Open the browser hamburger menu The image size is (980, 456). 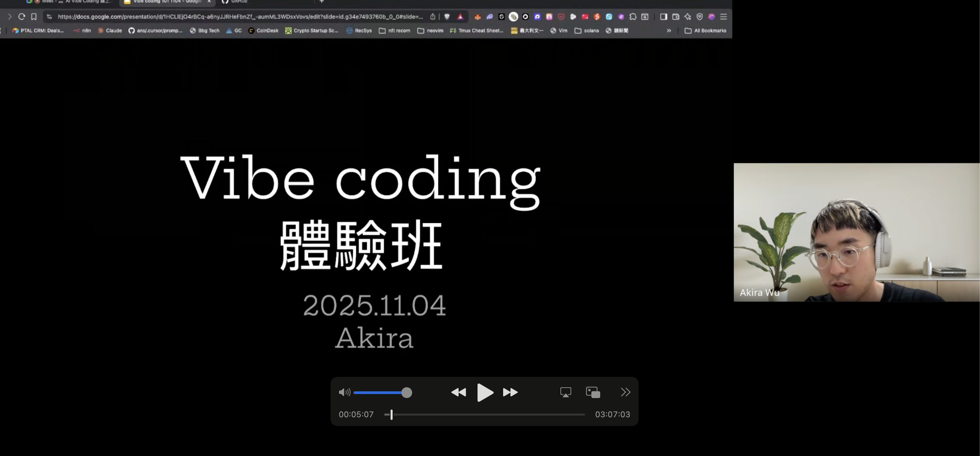(724, 17)
